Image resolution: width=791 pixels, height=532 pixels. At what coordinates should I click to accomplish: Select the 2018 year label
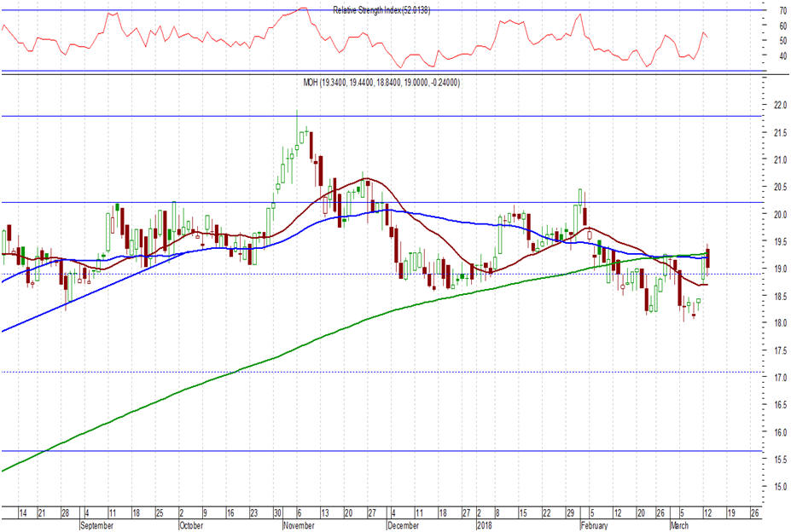[485, 525]
